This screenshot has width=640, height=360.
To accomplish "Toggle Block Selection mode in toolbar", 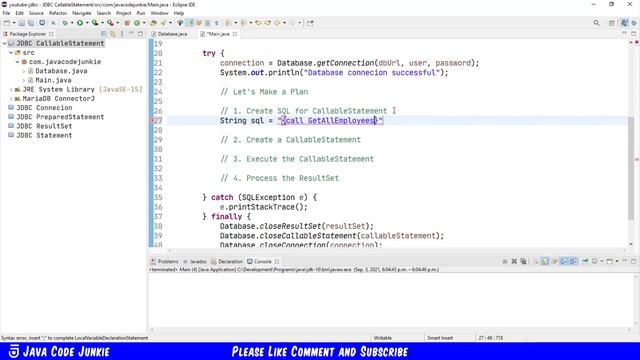I will [208, 23].
